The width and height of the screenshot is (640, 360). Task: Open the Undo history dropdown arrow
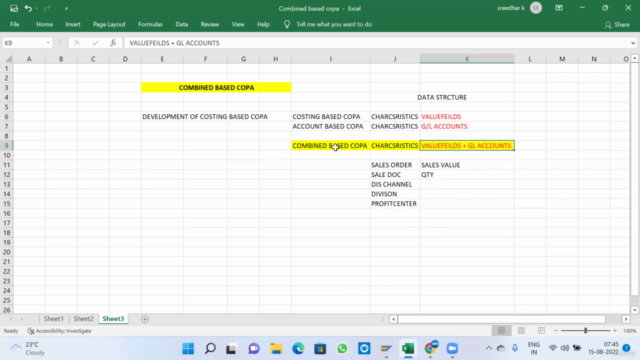(x=36, y=9)
